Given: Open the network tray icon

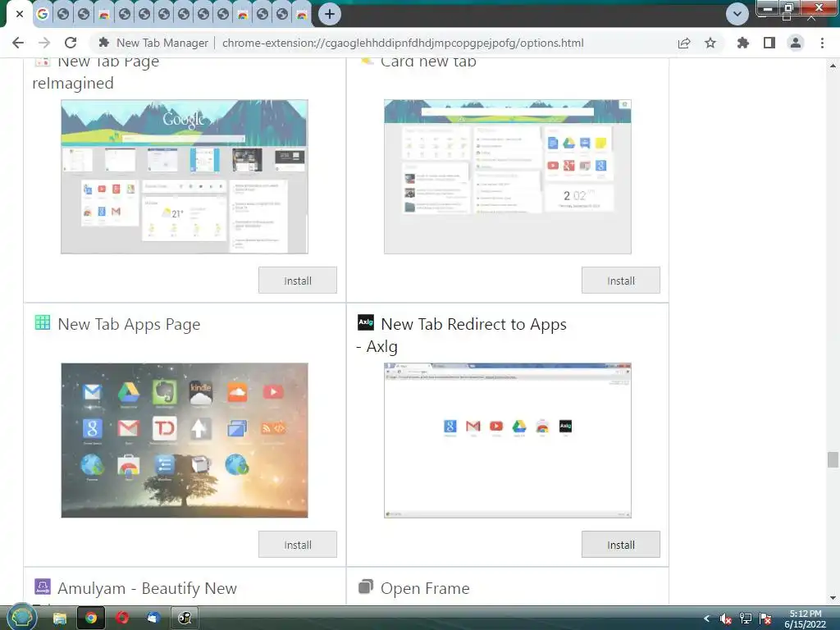Looking at the screenshot, I should click(x=745, y=619).
